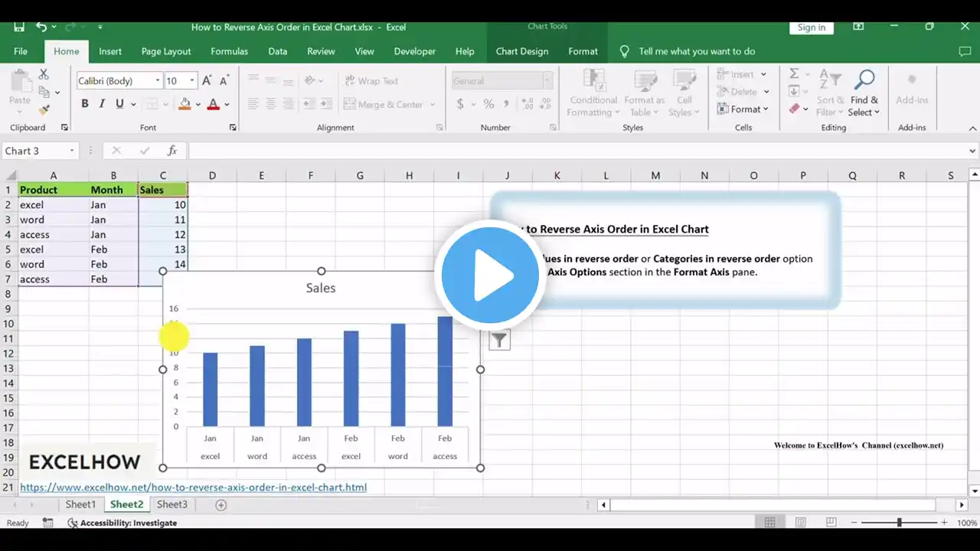This screenshot has width=980, height=551.
Task: Toggle Underline formatting
Action: coord(119,104)
